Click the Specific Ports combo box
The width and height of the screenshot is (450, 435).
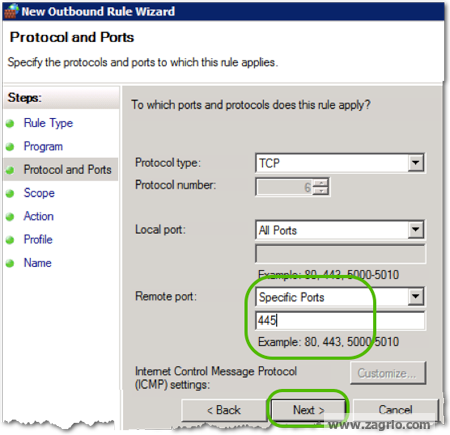click(x=340, y=297)
